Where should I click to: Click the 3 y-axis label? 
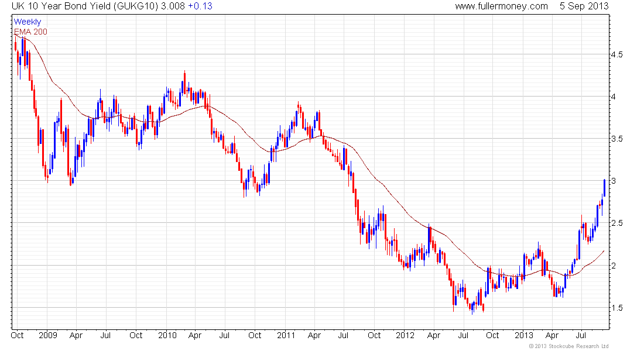(614, 181)
